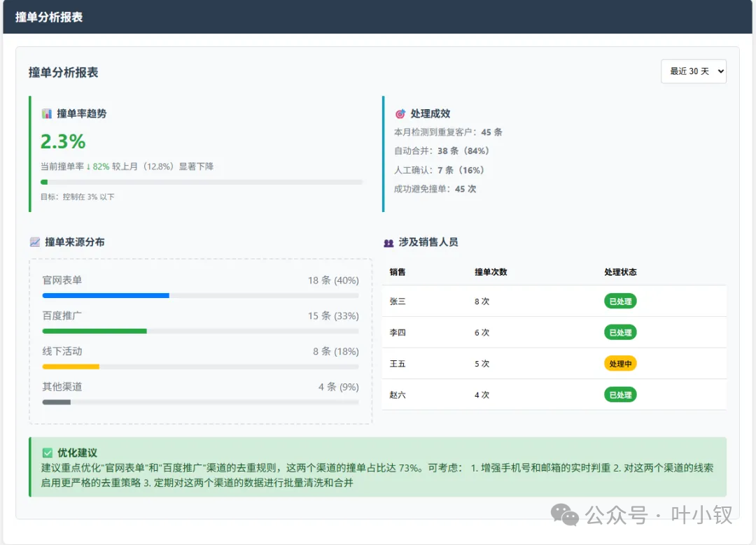Click the gray 其他渠道 progress bar
The width and height of the screenshot is (756, 545).
tap(201, 402)
